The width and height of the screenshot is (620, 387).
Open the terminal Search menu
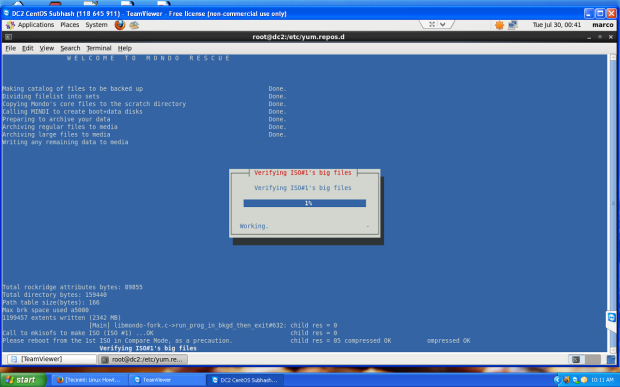[70, 48]
